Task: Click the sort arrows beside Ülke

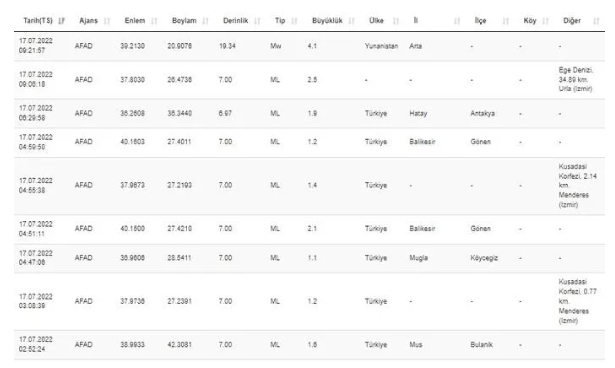Action: click(396, 21)
